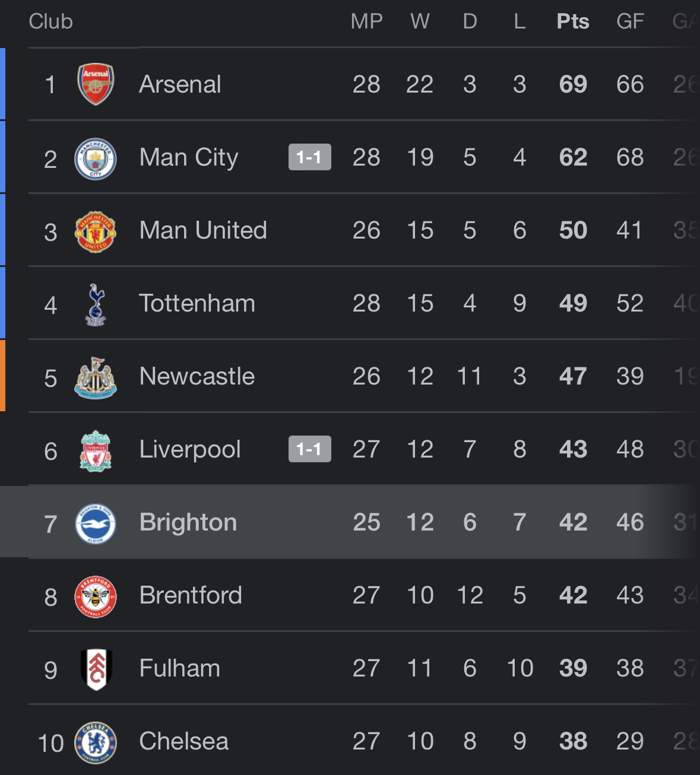Image resolution: width=700 pixels, height=775 pixels.
Task: Open Man City's live 1-1 score badge
Action: coord(309,157)
